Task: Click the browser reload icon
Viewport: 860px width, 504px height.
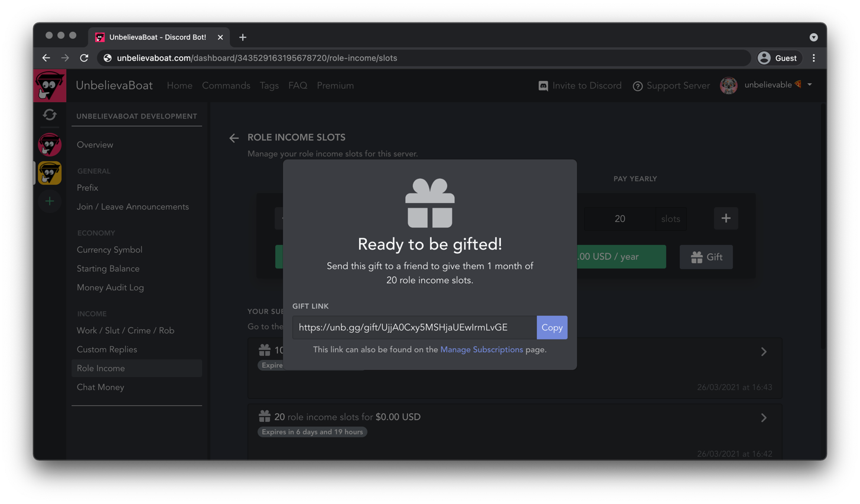Action: click(x=84, y=58)
